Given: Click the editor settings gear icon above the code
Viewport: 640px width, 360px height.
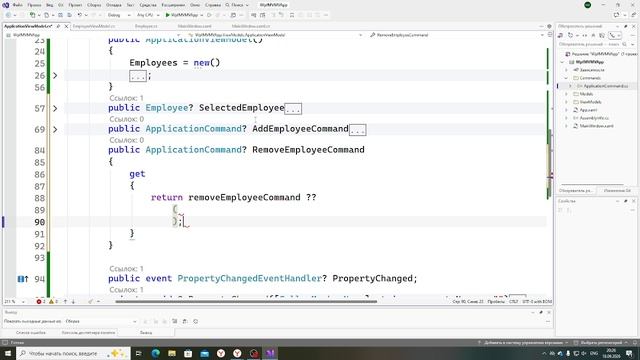Looking at the screenshot, I should point(549,26).
